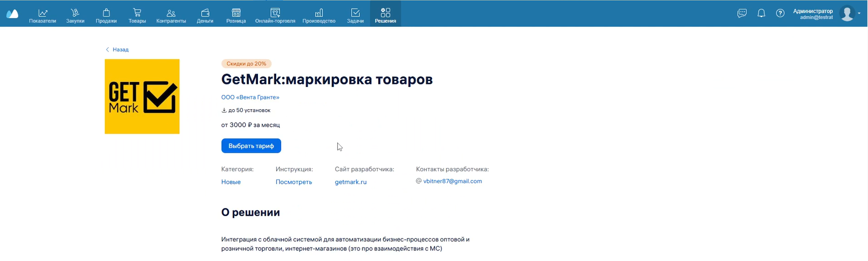Open the Розница section
Image resolution: width=868 pixels, height=261 pixels.
coord(236,16)
